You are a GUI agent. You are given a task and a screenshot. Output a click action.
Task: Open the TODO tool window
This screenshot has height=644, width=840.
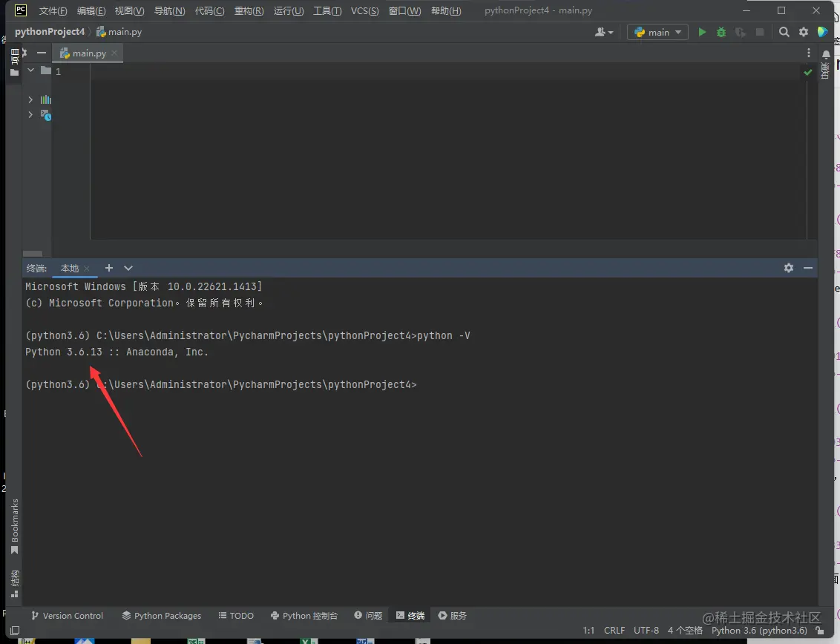pyautogui.click(x=236, y=616)
